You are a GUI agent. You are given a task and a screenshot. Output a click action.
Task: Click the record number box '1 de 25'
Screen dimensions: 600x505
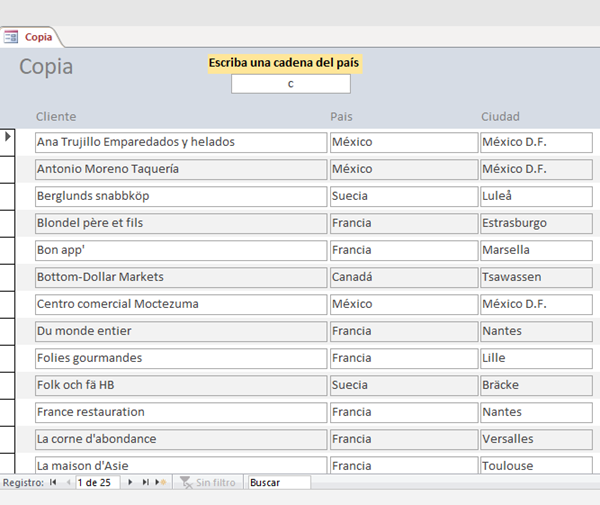pos(98,483)
